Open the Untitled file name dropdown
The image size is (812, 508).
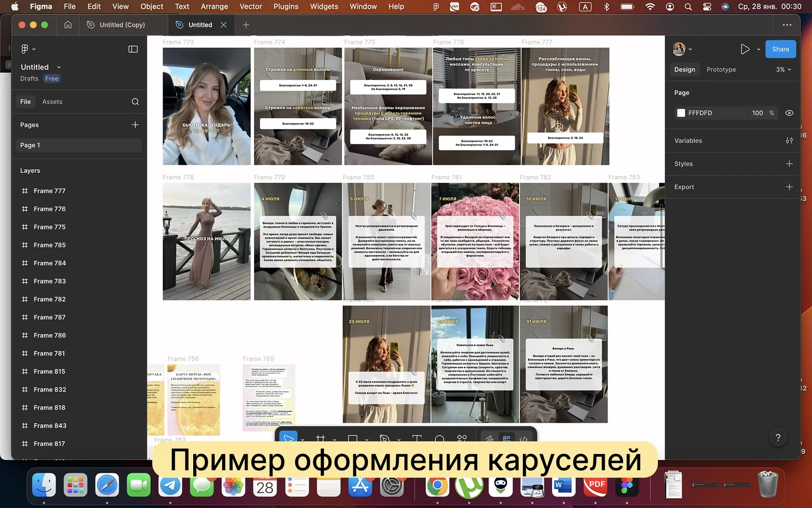coord(41,67)
